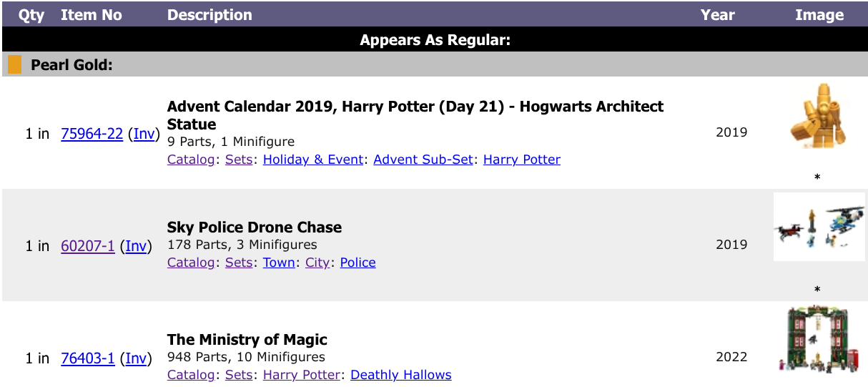The height and width of the screenshot is (387, 868).
Task: Open item number 60207-1 link
Action: pos(88,246)
